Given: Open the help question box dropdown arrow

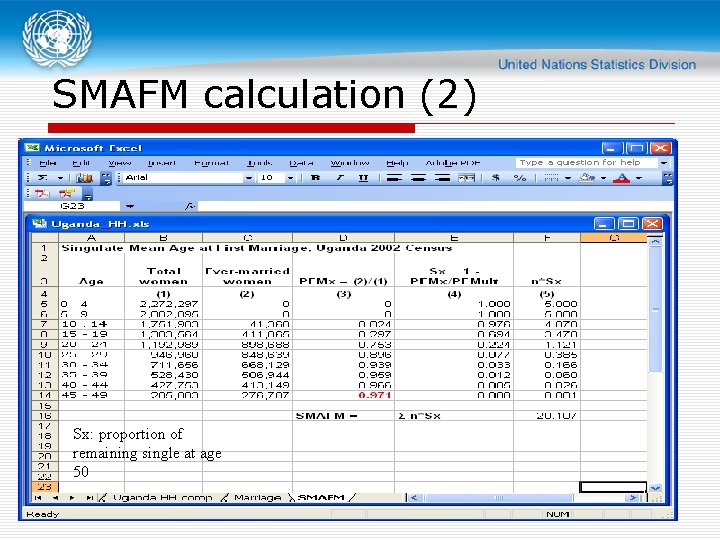Looking at the screenshot, I should click(664, 163).
